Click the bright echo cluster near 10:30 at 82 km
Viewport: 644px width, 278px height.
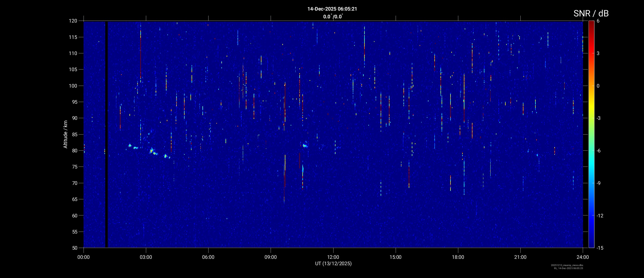pos(305,145)
